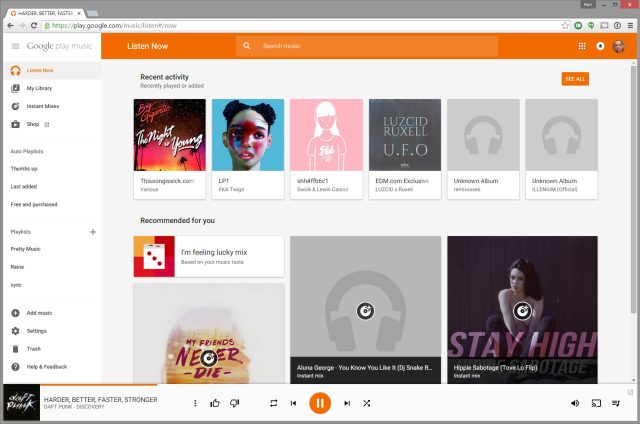Screen dimensions: 640x424
Task: Open My Library in the sidebar
Action: click(52, 88)
